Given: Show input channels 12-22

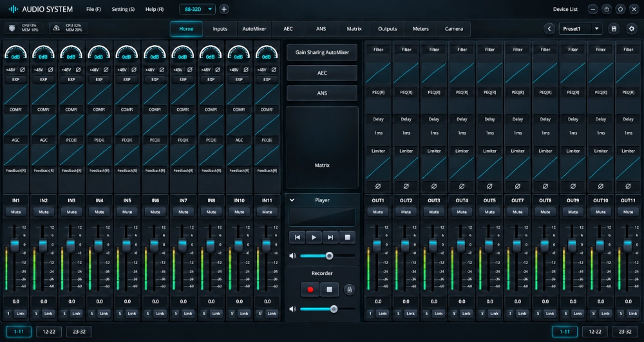Looking at the screenshot, I should (x=49, y=331).
